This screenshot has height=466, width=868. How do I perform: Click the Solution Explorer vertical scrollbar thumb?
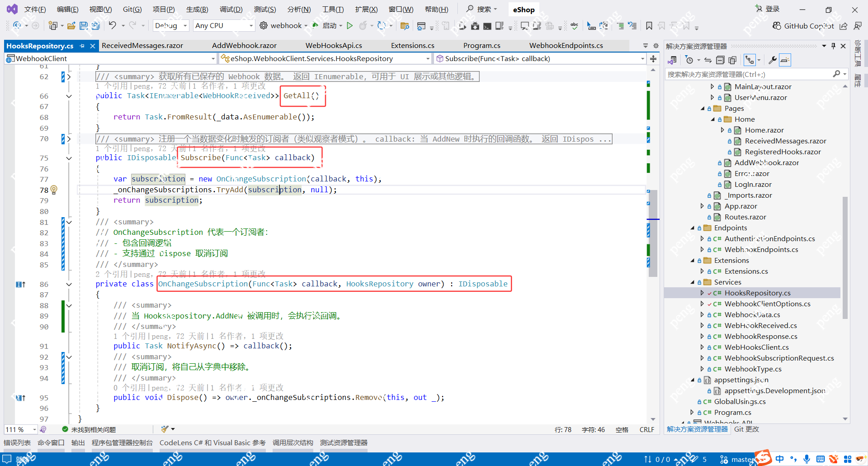845,258
